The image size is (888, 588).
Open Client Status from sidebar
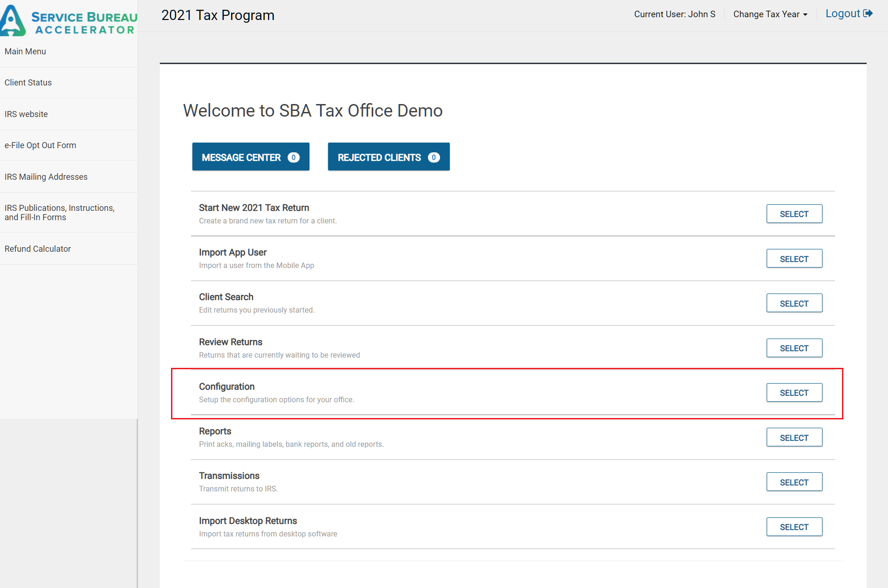coord(28,83)
